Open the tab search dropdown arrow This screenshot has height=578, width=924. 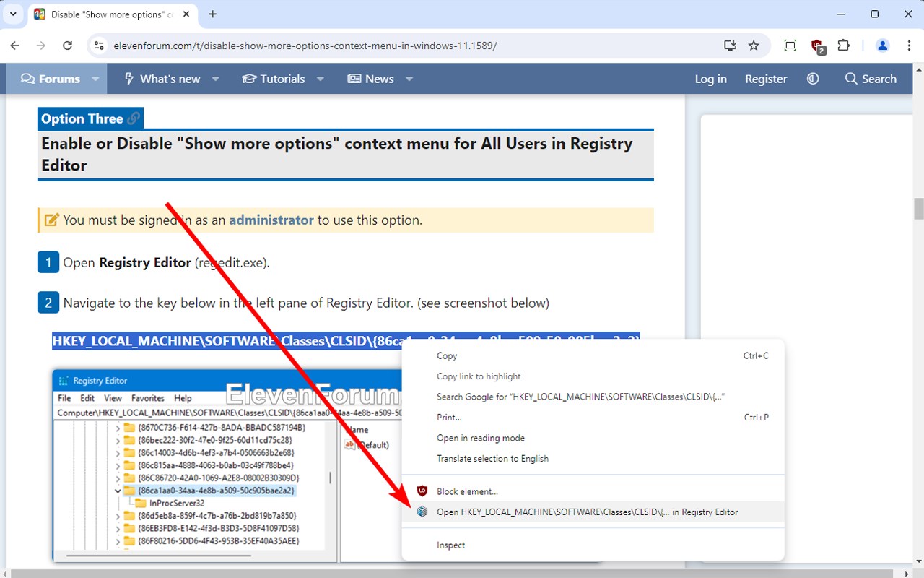[x=13, y=14]
